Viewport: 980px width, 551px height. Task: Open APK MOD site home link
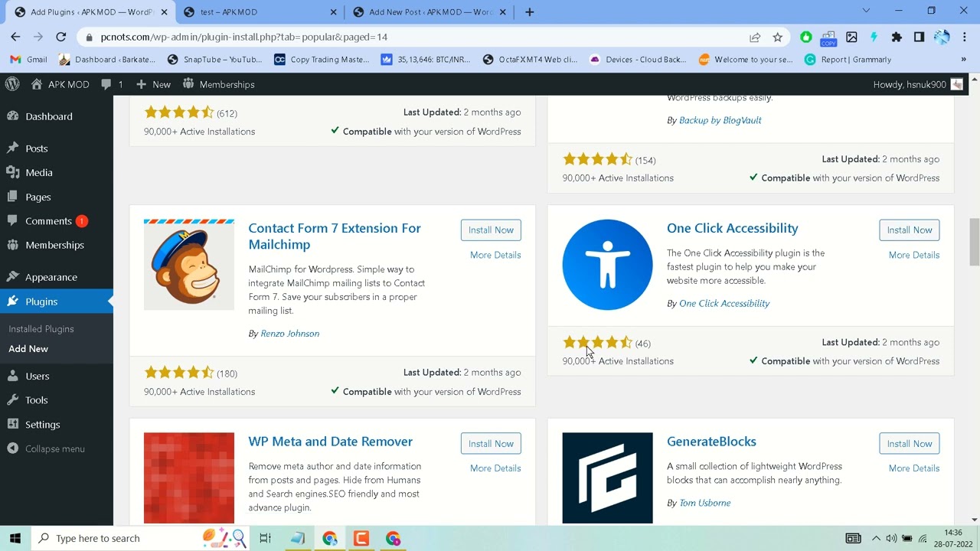(60, 84)
